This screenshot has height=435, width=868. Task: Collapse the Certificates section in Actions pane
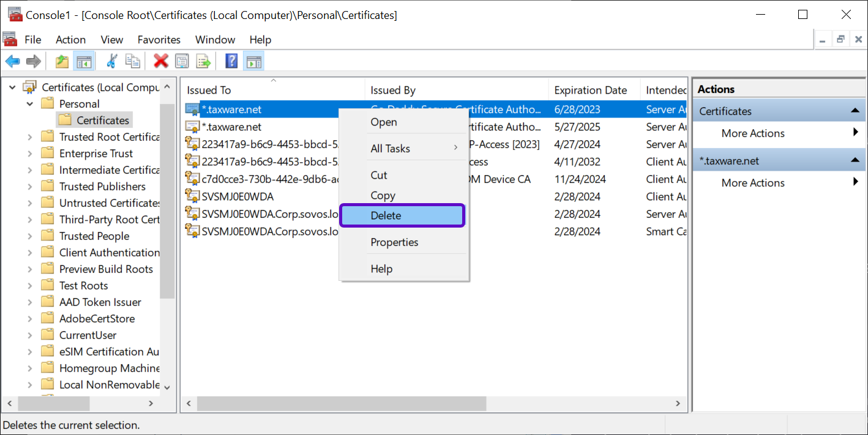[x=854, y=111]
